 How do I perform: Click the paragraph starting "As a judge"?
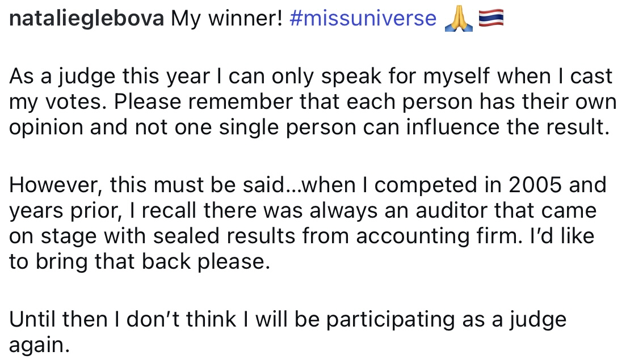point(311,101)
